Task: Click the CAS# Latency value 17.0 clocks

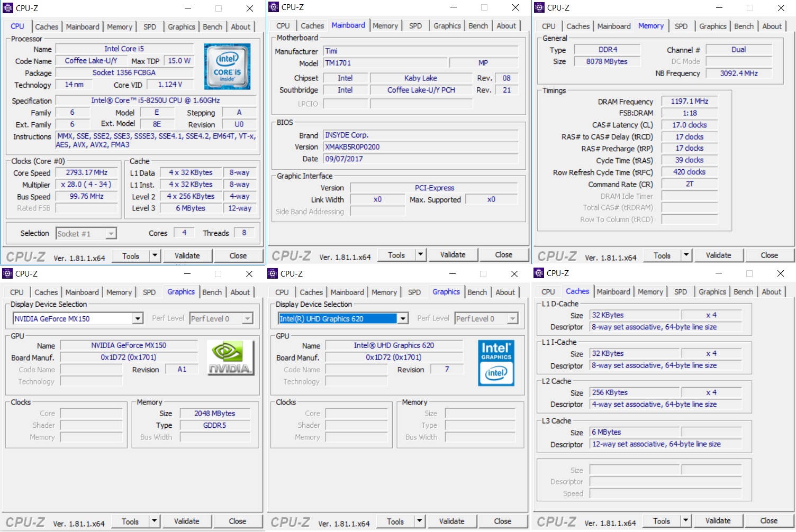Action: (690, 125)
